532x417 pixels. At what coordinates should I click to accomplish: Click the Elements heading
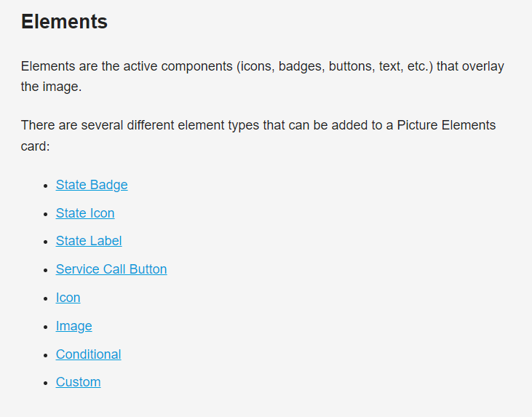click(x=64, y=21)
